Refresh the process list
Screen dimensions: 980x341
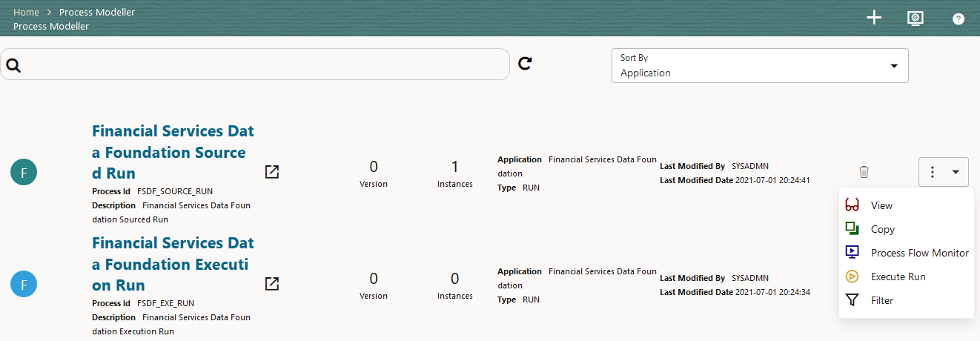point(526,64)
